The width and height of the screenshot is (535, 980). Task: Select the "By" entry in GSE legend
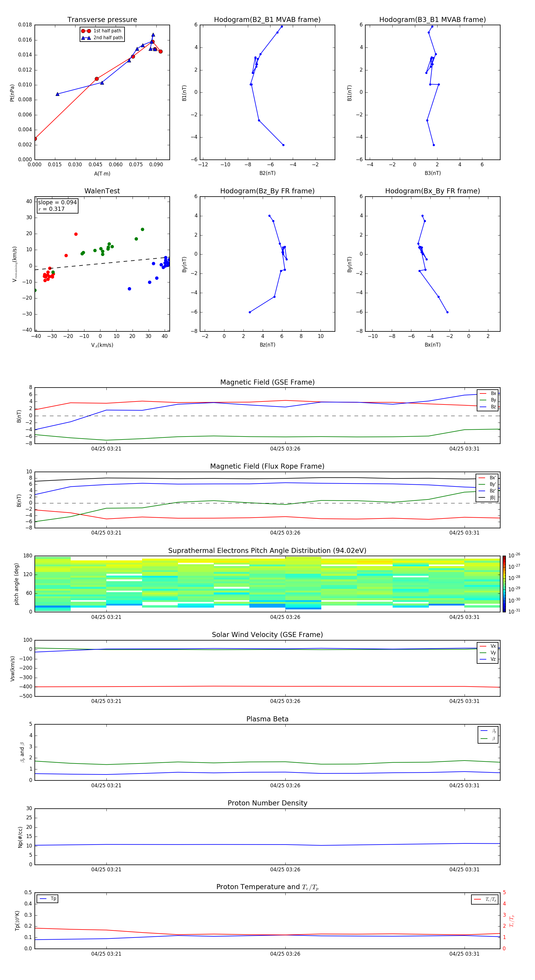pos(488,400)
